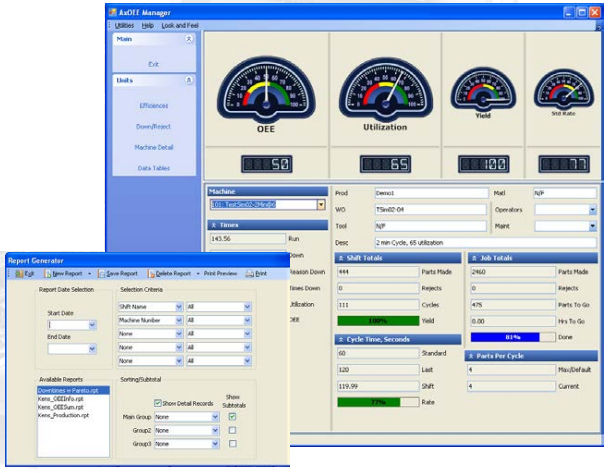The width and height of the screenshot is (608, 473).
Task: Collapse the Cycle Time, Seconds section header
Action: 398,340
